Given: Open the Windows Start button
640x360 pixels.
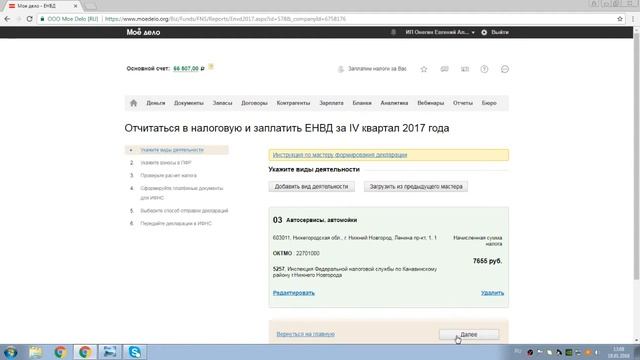Looking at the screenshot, I should 11,352.
